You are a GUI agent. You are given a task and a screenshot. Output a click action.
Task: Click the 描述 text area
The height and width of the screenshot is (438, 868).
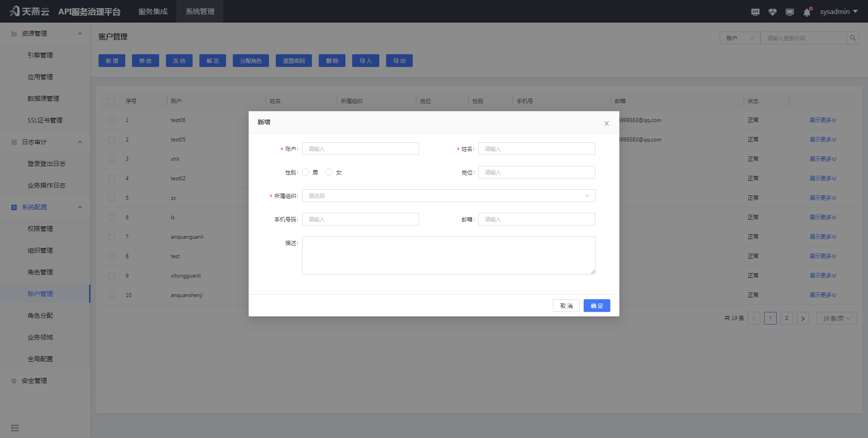pyautogui.click(x=448, y=255)
